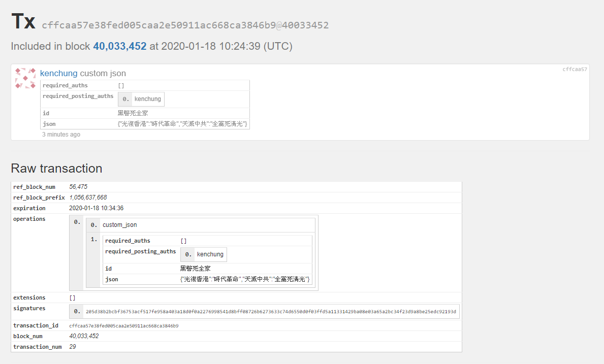This screenshot has width=604, height=364.
Task: Click custom_json operation name in raw transaction
Action: pos(120,225)
